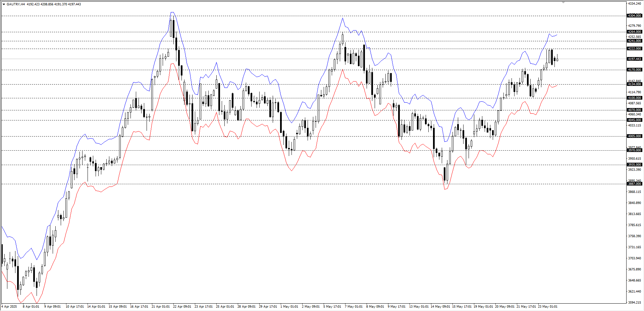Click the 3785.615 price scale value

(634, 225)
